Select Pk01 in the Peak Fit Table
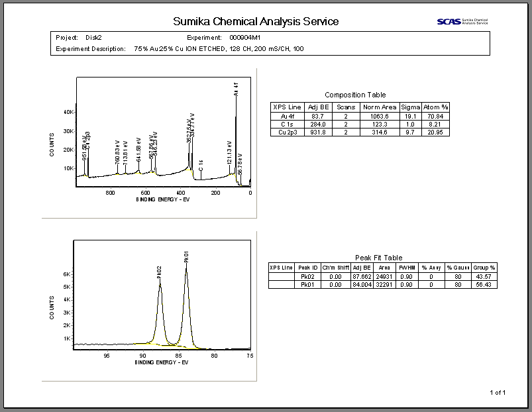Image resolution: width=532 pixels, height=412 pixels. pyautogui.click(x=307, y=285)
